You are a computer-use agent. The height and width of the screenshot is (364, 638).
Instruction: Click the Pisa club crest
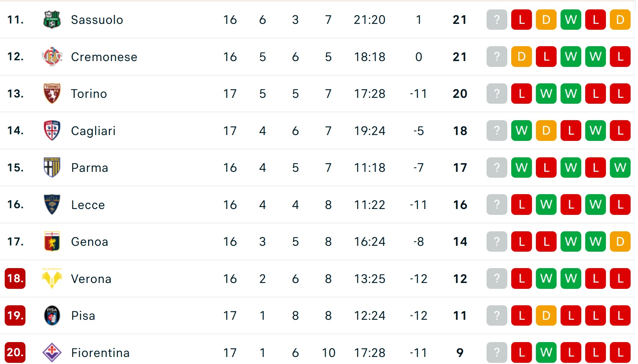(52, 315)
